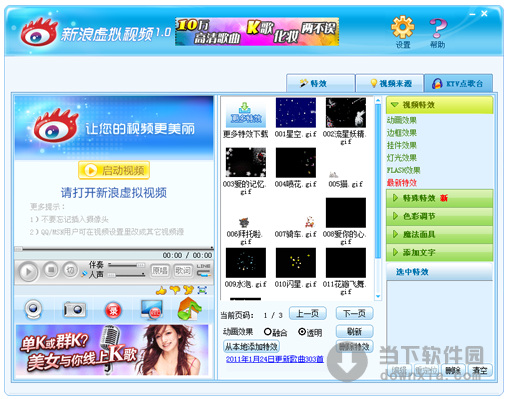Select the 003爱的记忆.gif effect thumbnail
This screenshot has width=507, height=399.
coord(246,162)
